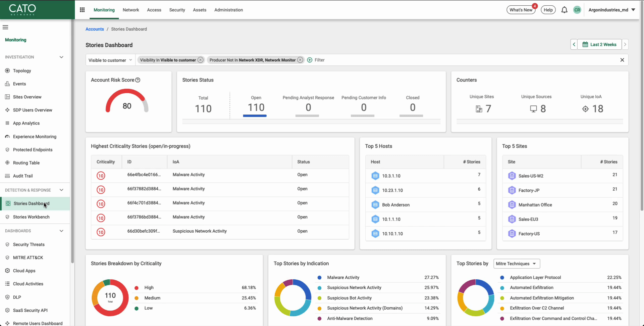This screenshot has width=644, height=326.
Task: Click the CR user avatar
Action: coord(577,10)
